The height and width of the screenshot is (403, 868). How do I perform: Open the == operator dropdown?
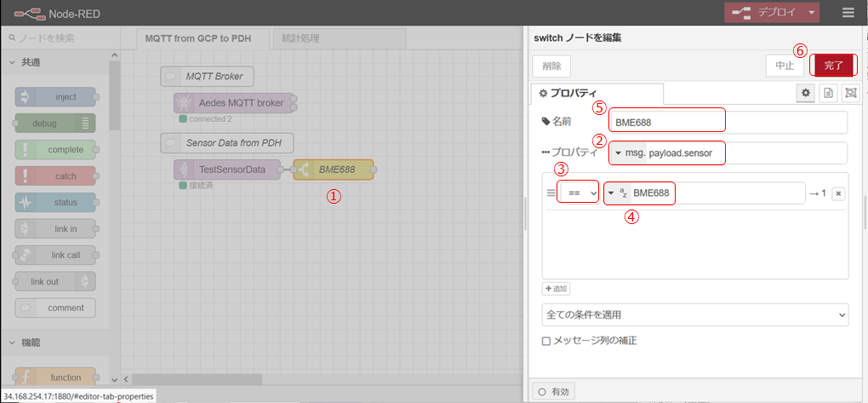[579, 193]
